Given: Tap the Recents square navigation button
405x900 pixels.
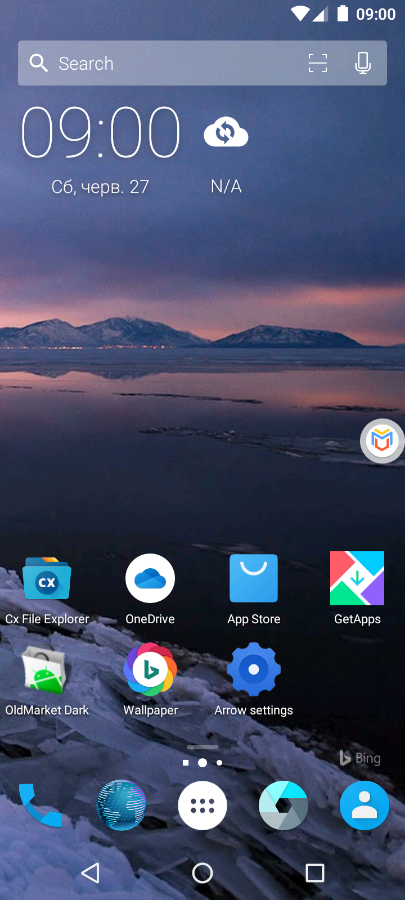Looking at the screenshot, I should pos(315,873).
